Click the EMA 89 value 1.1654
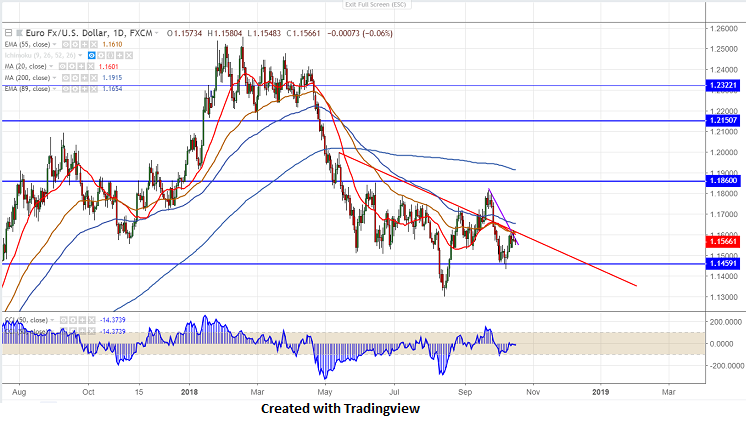 113,89
